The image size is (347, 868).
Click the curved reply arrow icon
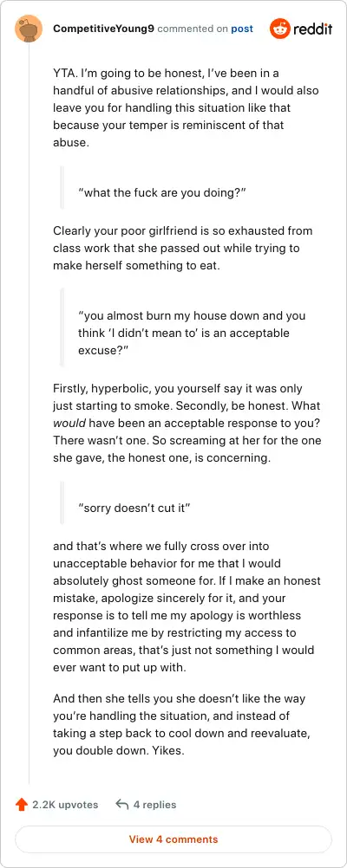(x=122, y=805)
